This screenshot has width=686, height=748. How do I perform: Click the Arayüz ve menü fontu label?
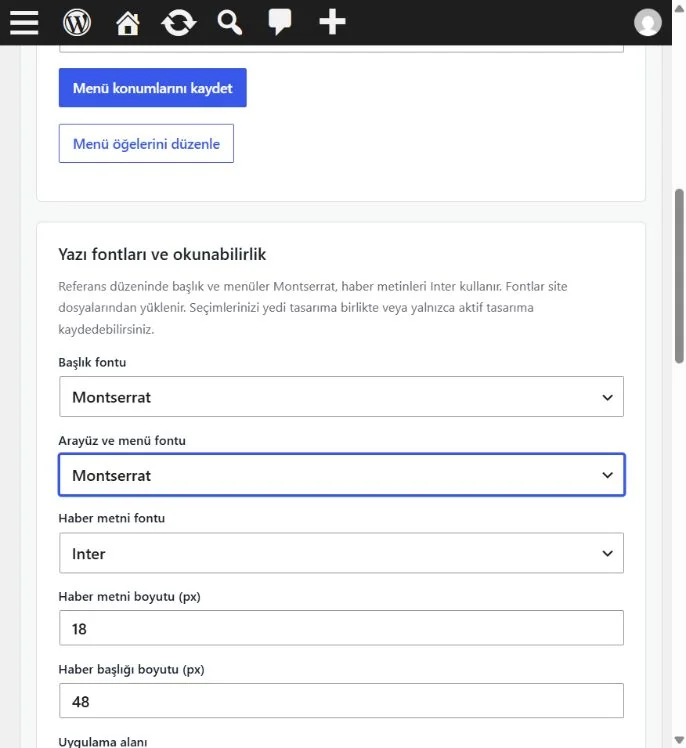(x=122, y=440)
